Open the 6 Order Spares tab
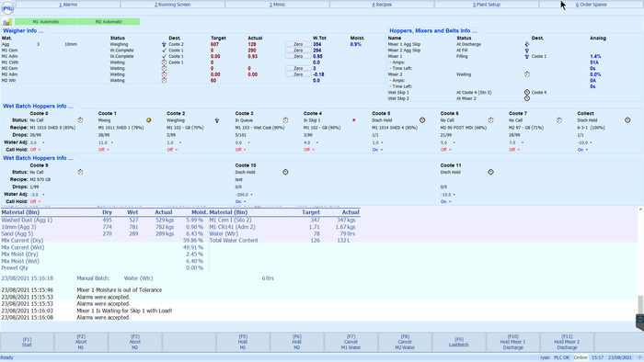This screenshot has height=362, width=644. (591, 5)
